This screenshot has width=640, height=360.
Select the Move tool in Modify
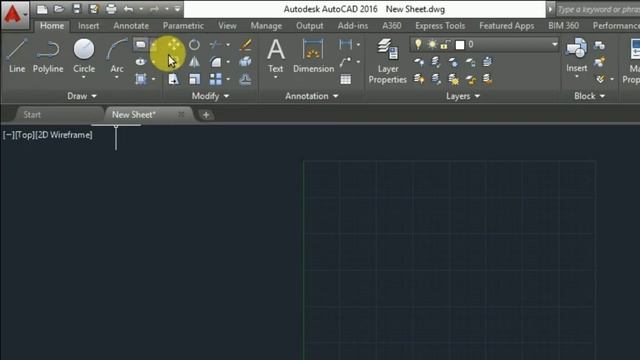174,44
